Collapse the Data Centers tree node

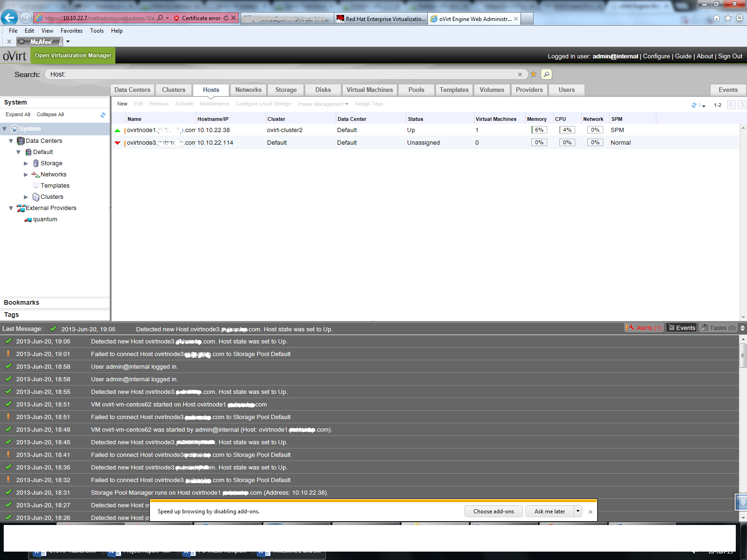click(x=11, y=141)
